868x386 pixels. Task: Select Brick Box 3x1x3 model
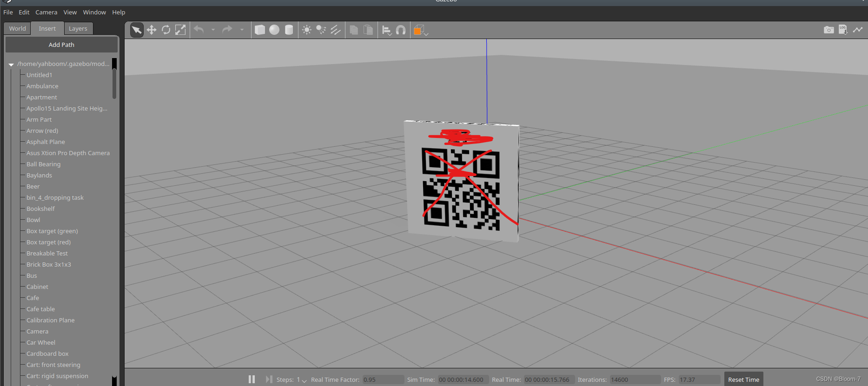point(49,264)
